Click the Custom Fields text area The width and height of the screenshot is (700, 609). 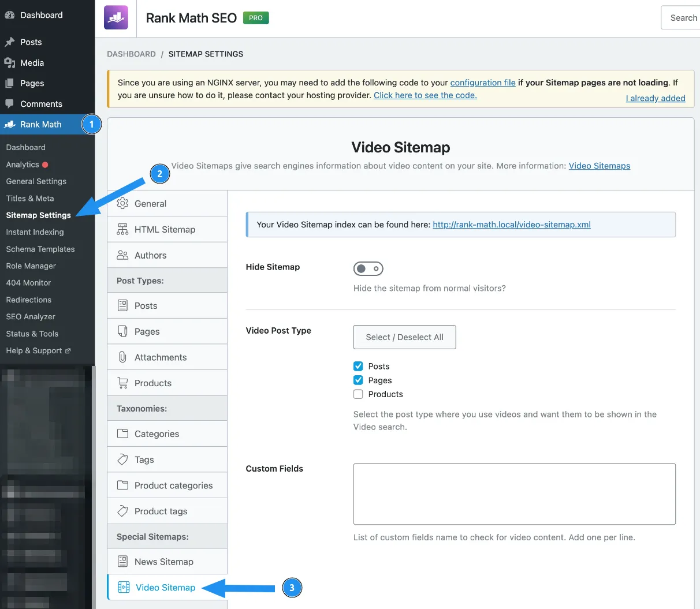(x=515, y=494)
